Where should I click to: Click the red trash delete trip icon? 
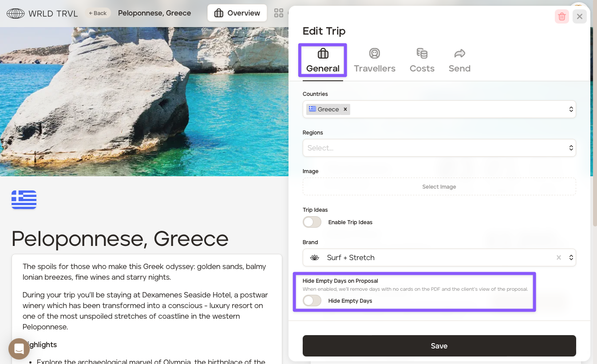point(561,17)
